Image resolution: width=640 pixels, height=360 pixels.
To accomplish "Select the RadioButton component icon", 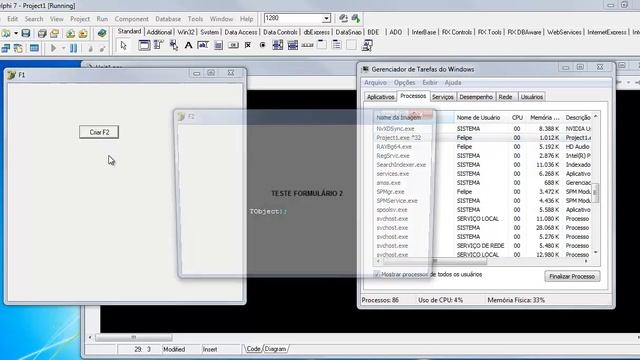I will (x=262, y=45).
